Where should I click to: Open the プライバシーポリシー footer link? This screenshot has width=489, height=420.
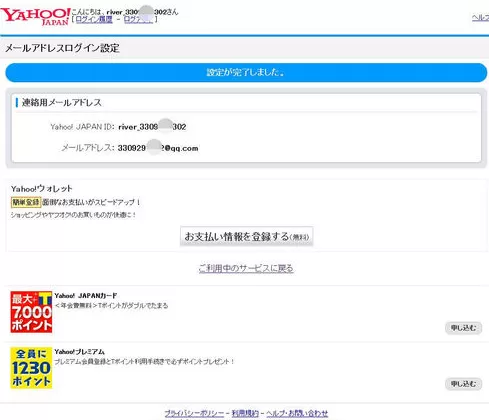coord(194,413)
